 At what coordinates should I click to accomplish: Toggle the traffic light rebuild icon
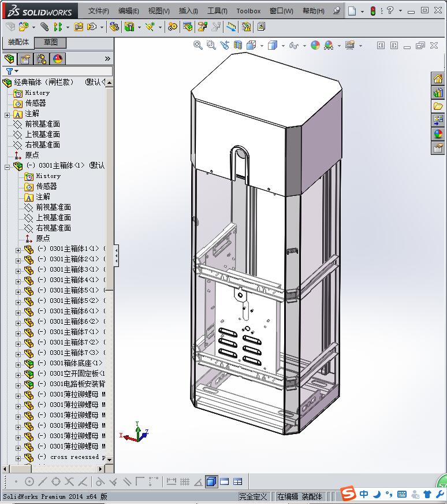click(373, 11)
